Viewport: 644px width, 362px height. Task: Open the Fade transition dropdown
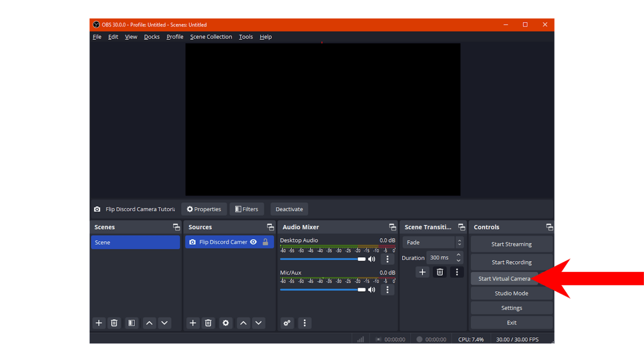pos(432,242)
